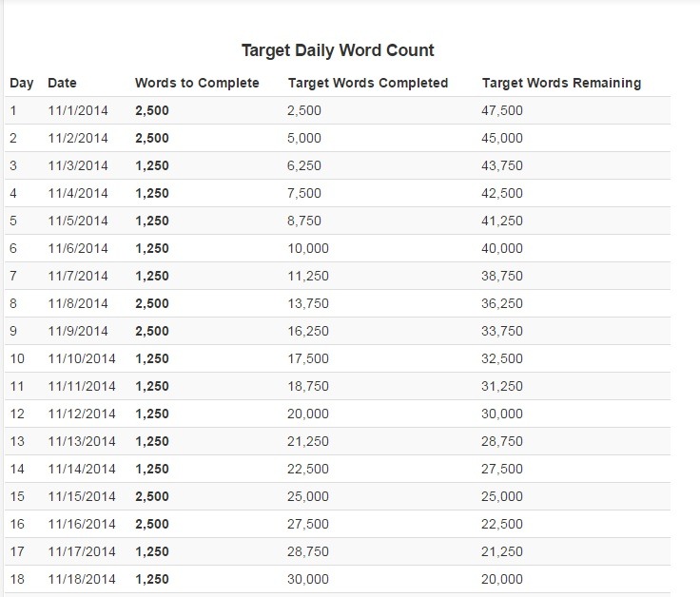This screenshot has height=597, width=700.
Task: Click the bold 2,500 in the 11/16/2014 row
Action: click(152, 524)
